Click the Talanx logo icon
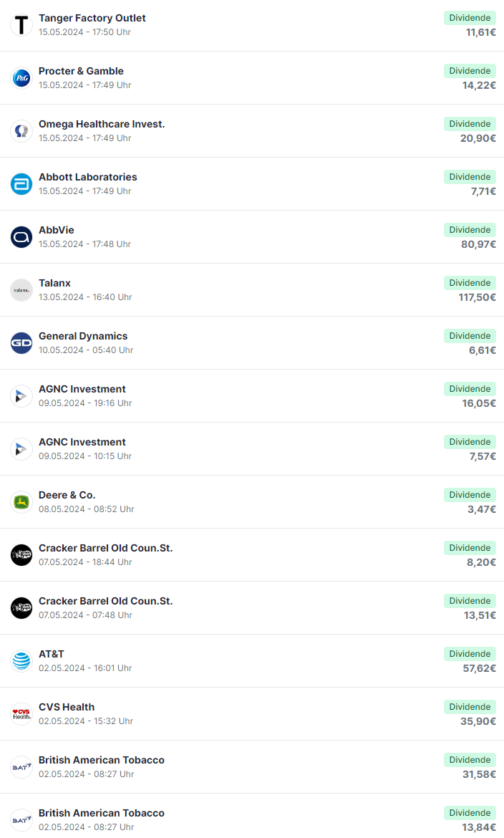Screen dimensions: 504x838 [x=21, y=290]
